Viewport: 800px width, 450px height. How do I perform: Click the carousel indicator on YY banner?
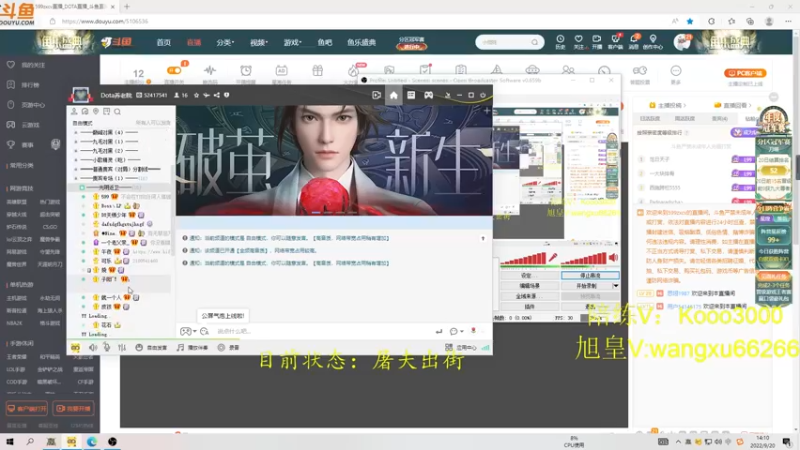(334, 212)
